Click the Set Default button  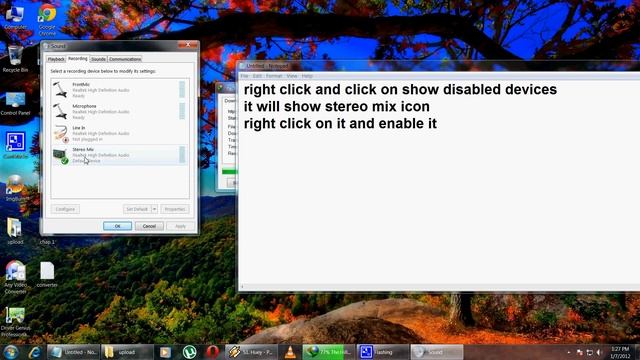pos(137,209)
